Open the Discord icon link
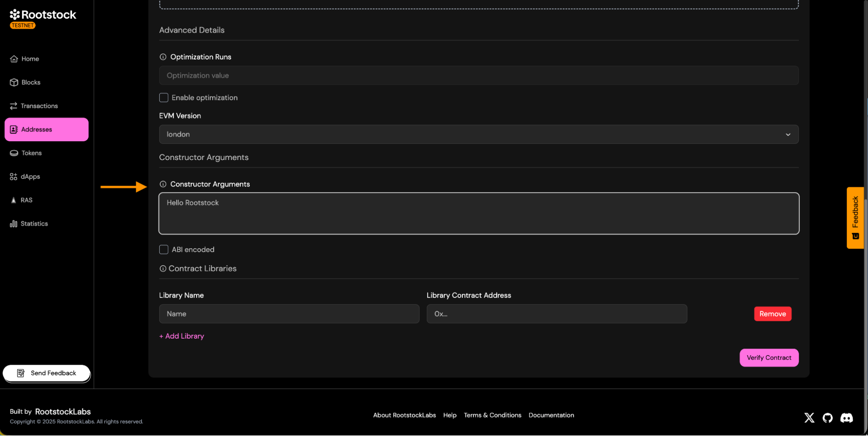 pos(846,418)
